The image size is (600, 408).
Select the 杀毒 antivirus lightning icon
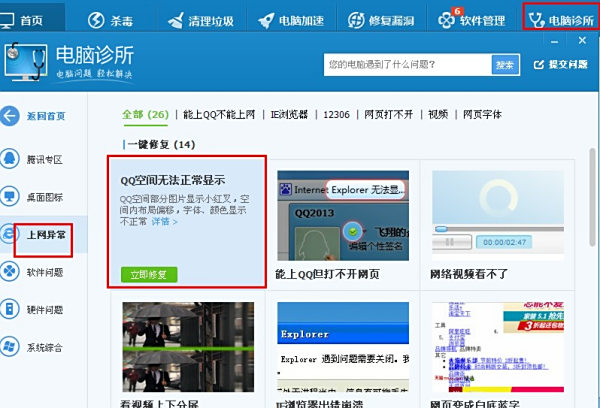point(96,20)
